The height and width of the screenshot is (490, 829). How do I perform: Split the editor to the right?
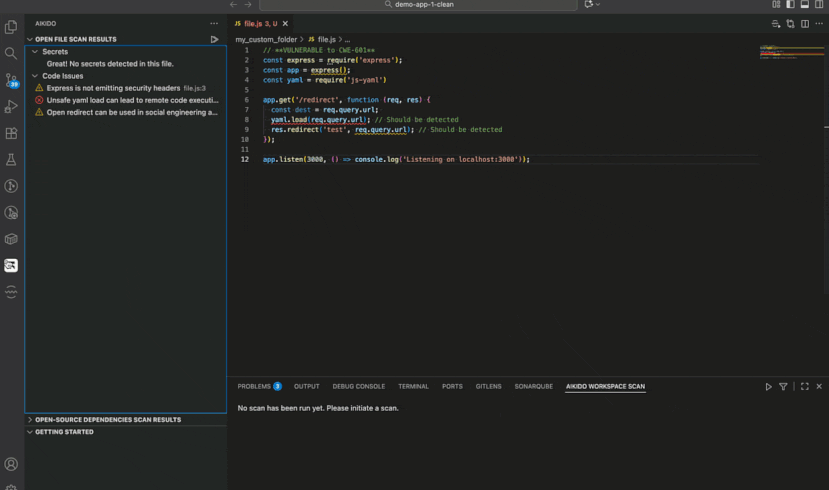tap(804, 23)
